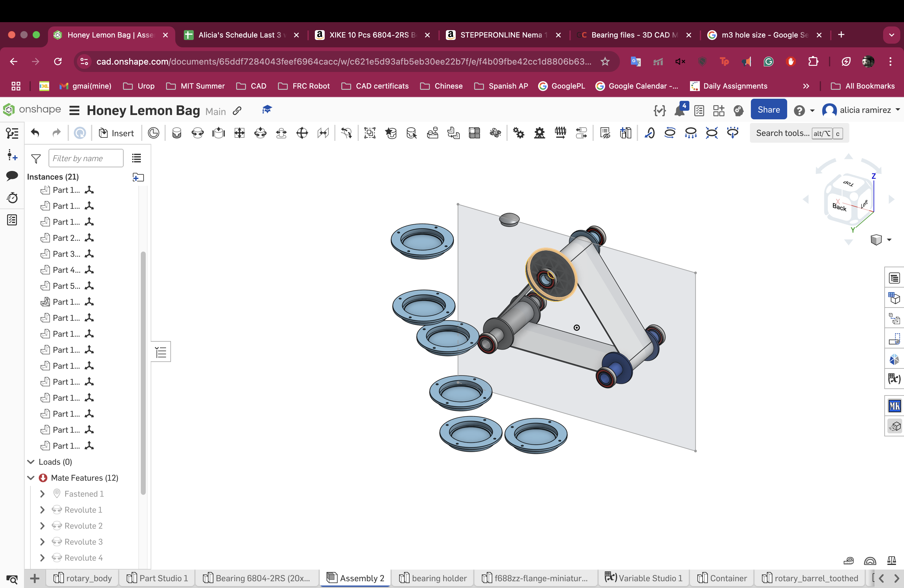Select the Linear relation tool
The width and height of the screenshot is (904, 588).
581,133
